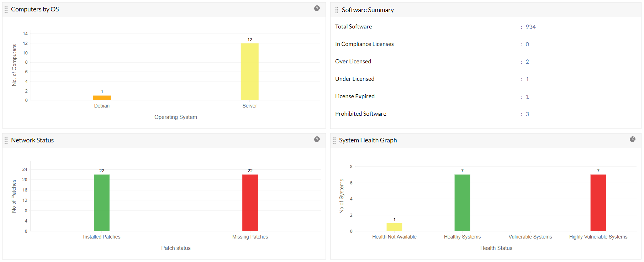
Task: Click the green Healthy Systems bar
Action: [462, 203]
